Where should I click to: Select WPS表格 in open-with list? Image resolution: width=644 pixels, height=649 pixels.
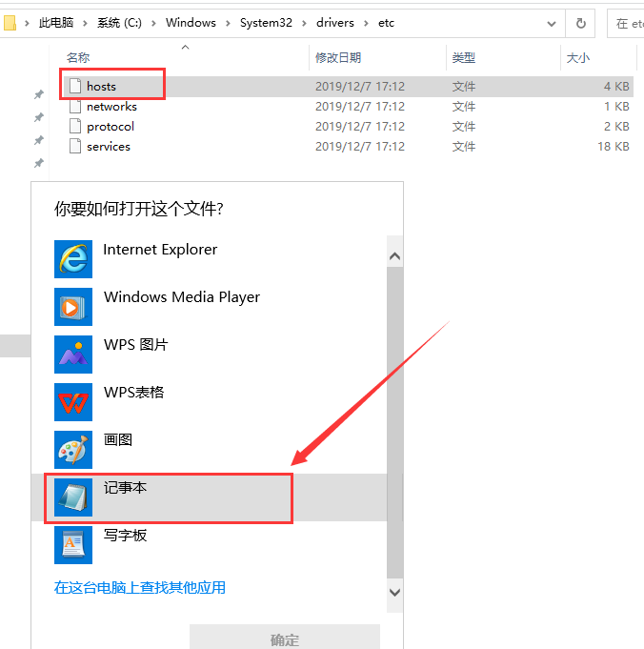(x=209, y=402)
